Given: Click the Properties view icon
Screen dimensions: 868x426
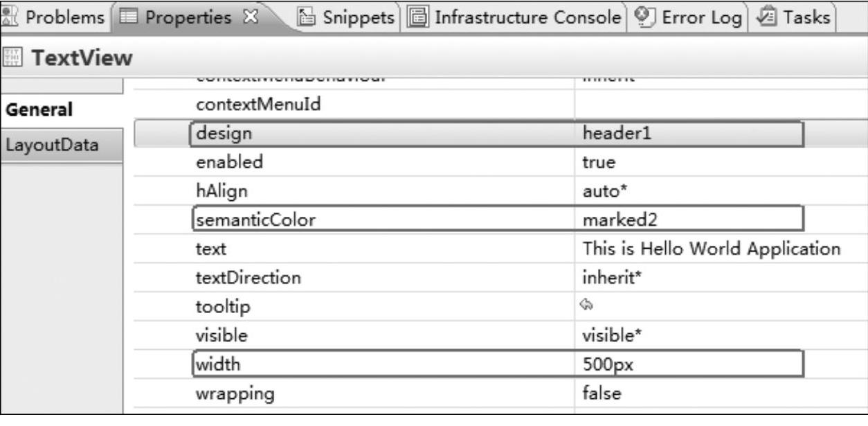Looking at the screenshot, I should pos(131,17).
